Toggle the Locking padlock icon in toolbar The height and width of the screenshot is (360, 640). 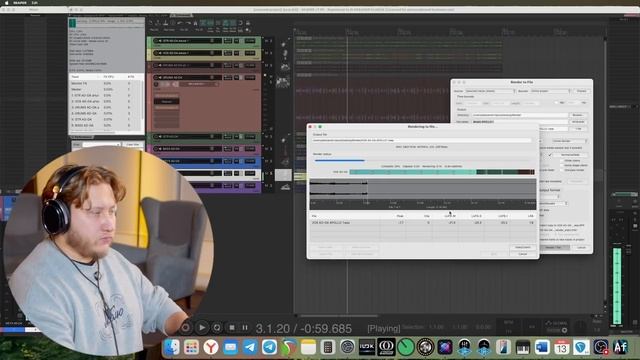248,23
